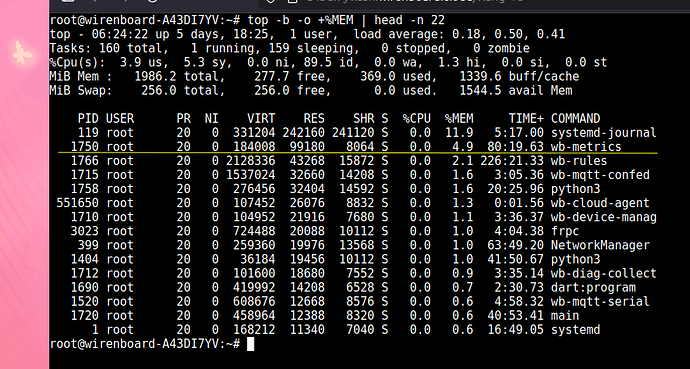Click the "wb-device-manag" command name
This screenshot has width=690, height=369.
(x=604, y=217)
